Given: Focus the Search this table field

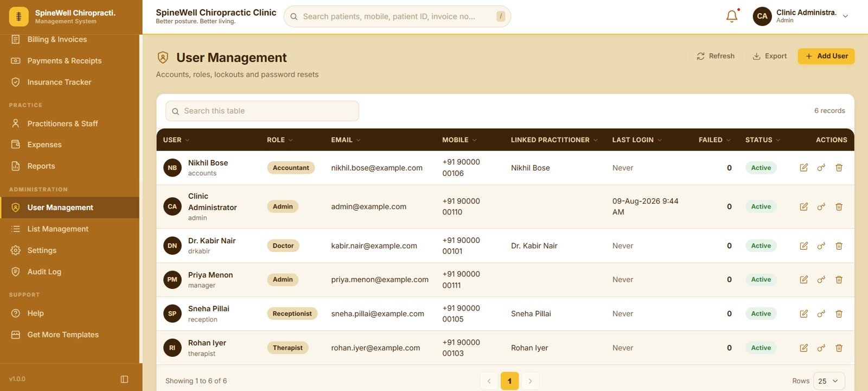Looking at the screenshot, I should (262, 111).
